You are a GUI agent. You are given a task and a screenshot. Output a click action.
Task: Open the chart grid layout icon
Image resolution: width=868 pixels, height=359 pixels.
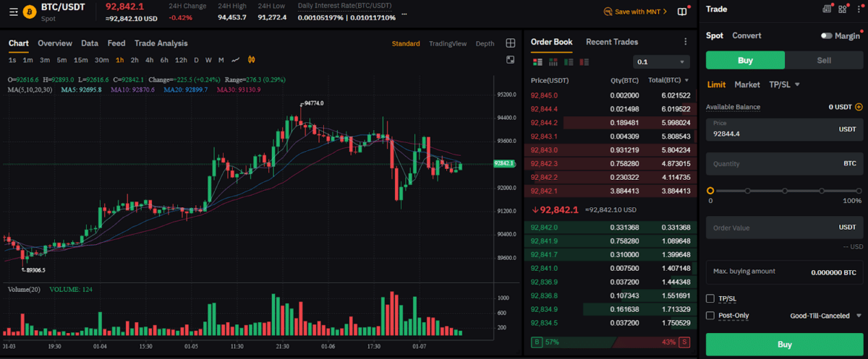[510, 43]
